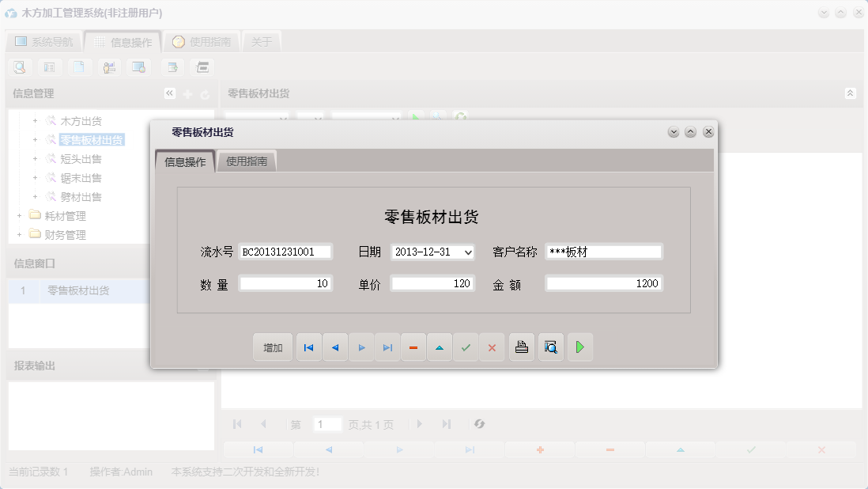This screenshot has width=868, height=489.
Task: Refresh the 信息管理 panel using the refresh icon
Action: (205, 93)
